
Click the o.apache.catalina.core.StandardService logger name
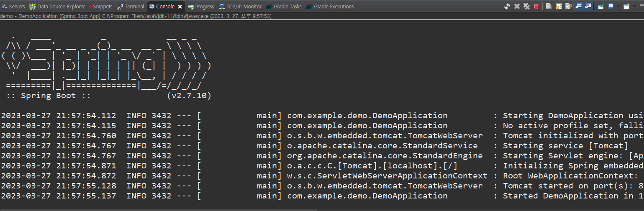(x=382, y=146)
